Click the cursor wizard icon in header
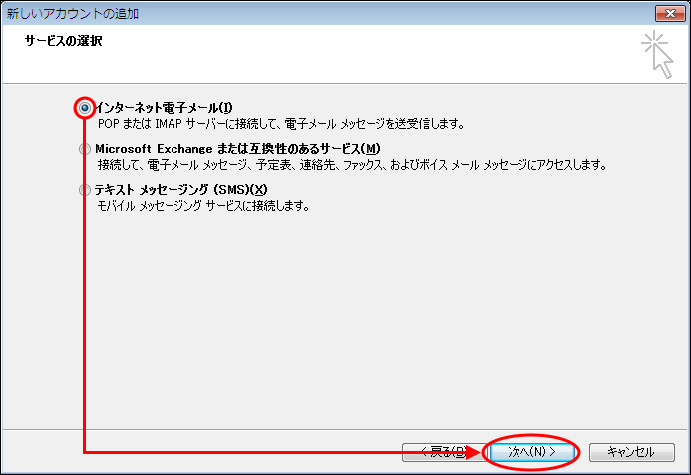691x475 pixels. 657,55
